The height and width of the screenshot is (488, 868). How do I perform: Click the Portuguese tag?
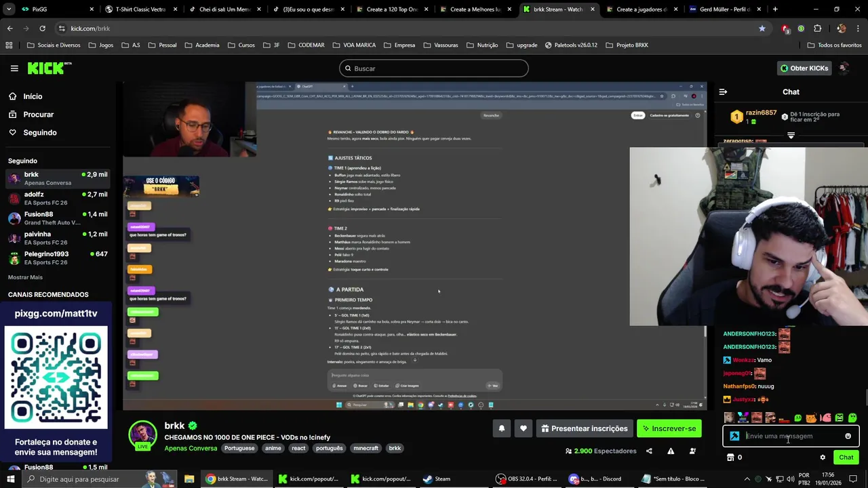click(x=239, y=448)
